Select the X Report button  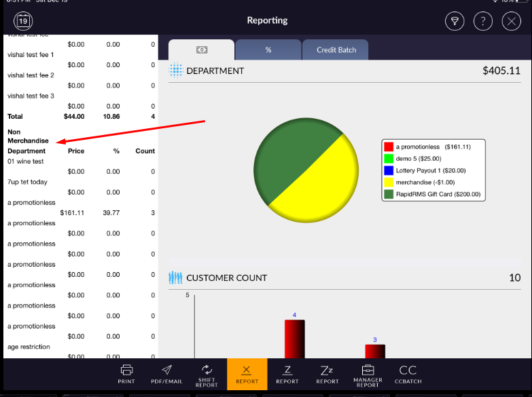(247, 374)
